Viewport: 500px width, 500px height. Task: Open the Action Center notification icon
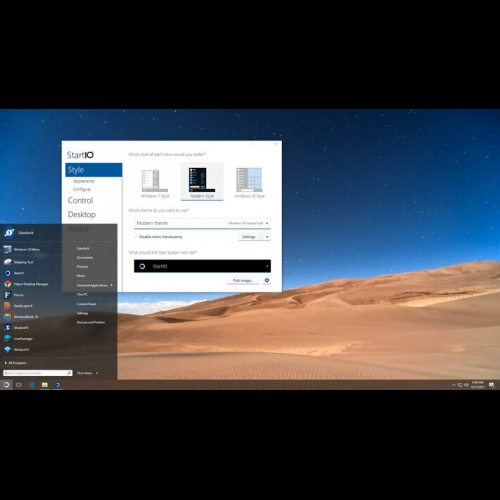[492, 385]
